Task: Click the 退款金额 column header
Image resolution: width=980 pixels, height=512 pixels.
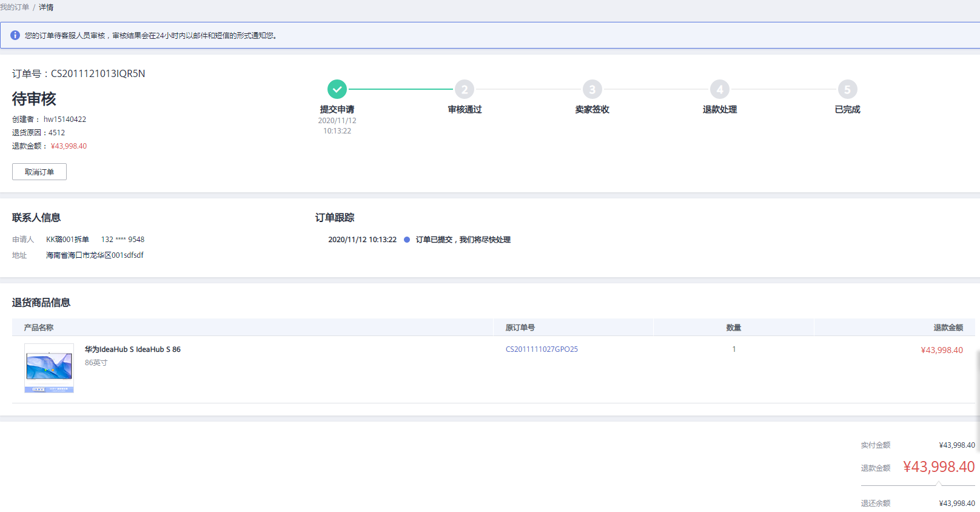Action: (948, 328)
